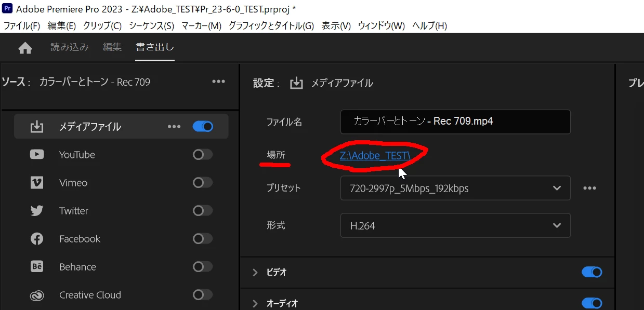Viewport: 644px width, 310px height.
Task: Expand the ビデオ settings section
Action: point(255,272)
